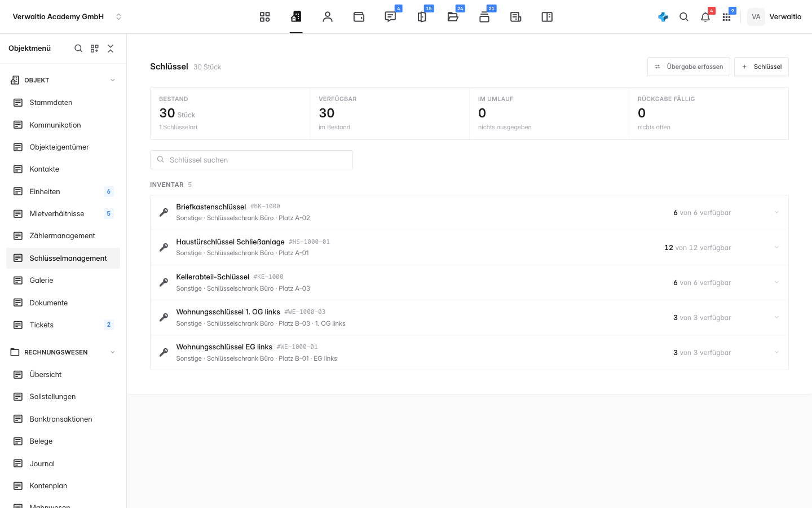Screen dimensions: 812x508
Task: Collapse the RECHNUNGSWESEN section chevron
Action: 113,352
